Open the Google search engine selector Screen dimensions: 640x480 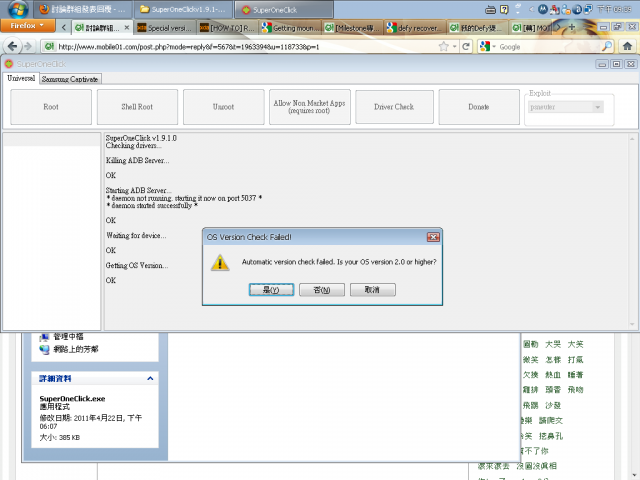[x=487, y=47]
